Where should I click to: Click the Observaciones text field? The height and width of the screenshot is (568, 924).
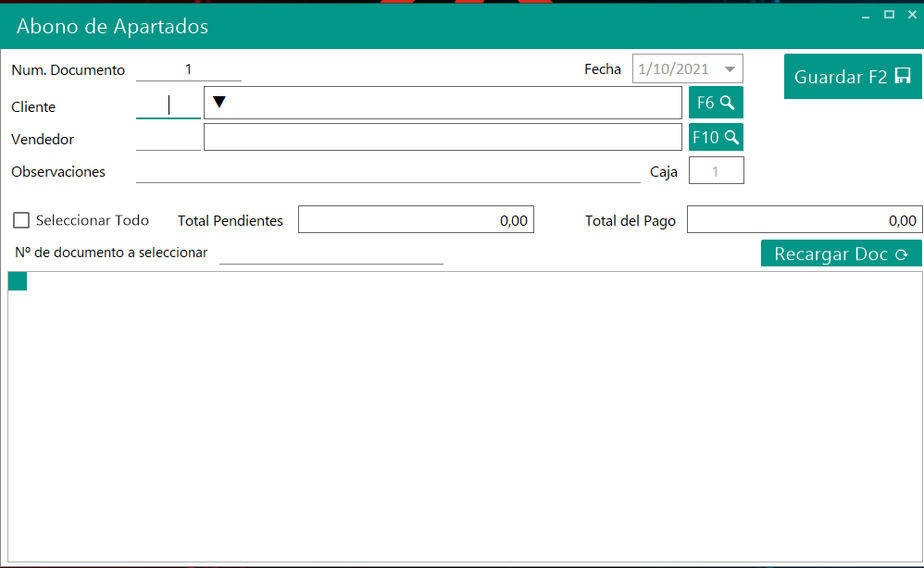(x=388, y=171)
